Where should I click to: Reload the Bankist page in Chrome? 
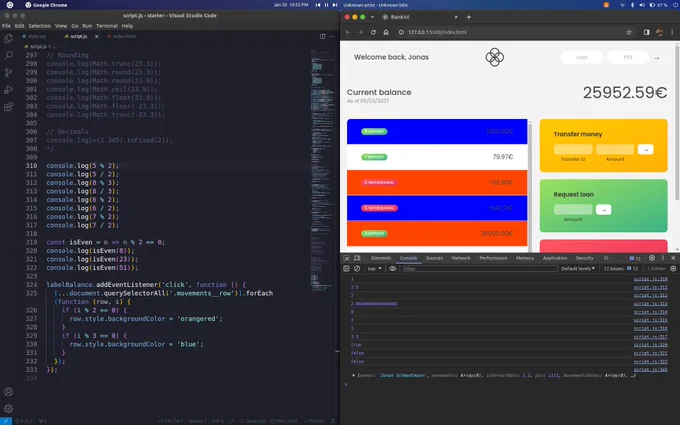coord(373,32)
